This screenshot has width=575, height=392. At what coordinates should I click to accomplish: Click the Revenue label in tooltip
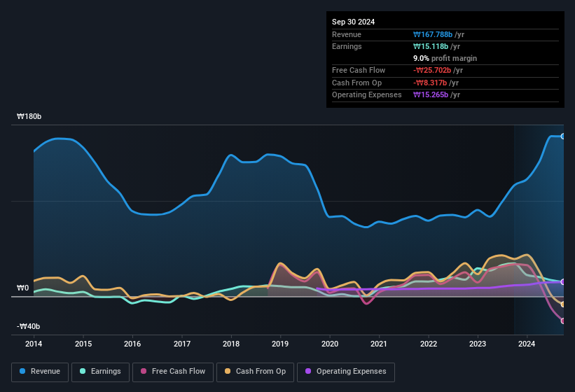click(x=347, y=34)
